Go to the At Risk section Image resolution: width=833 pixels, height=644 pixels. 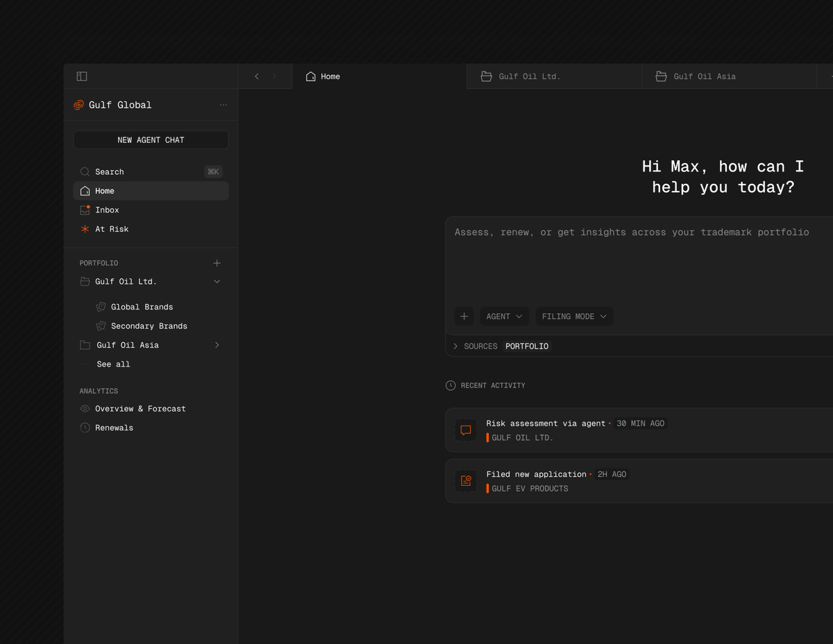click(111, 229)
